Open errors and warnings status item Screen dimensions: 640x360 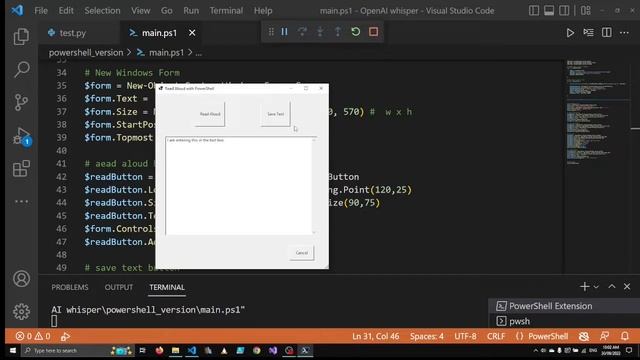coord(33,336)
